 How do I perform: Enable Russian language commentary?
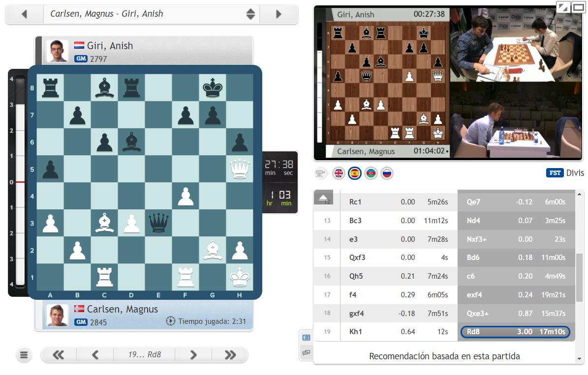[386, 173]
